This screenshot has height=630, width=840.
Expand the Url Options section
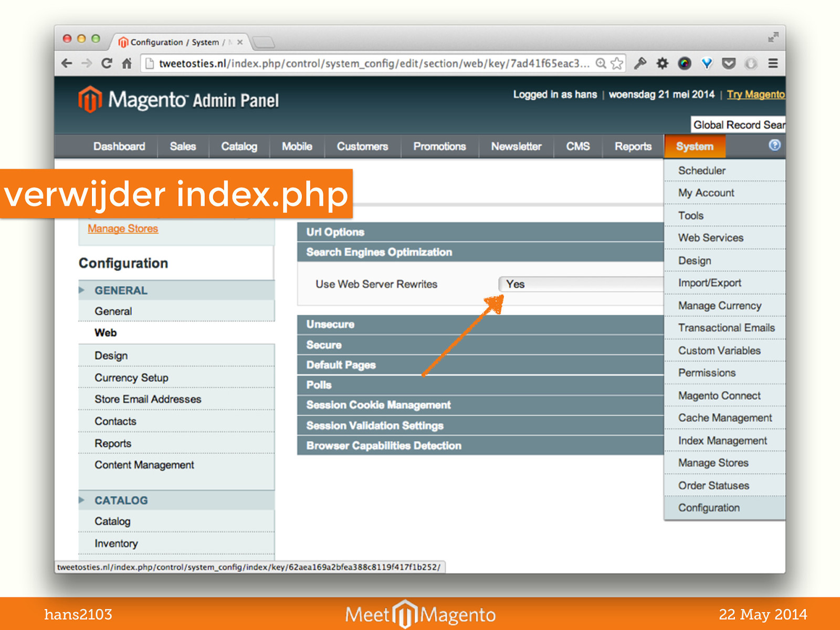[480, 232]
